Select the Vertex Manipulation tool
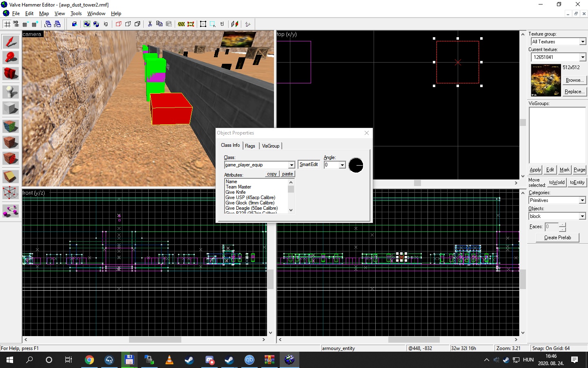588x368 pixels. (11, 193)
